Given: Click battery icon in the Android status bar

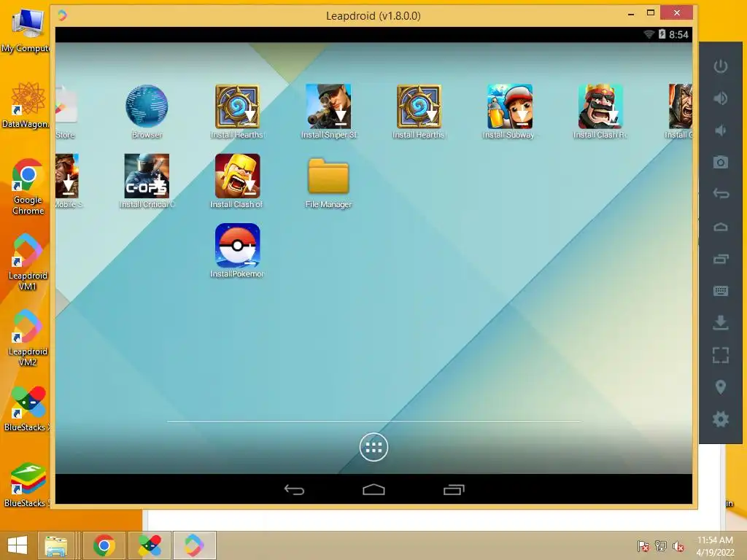Looking at the screenshot, I should (x=662, y=34).
